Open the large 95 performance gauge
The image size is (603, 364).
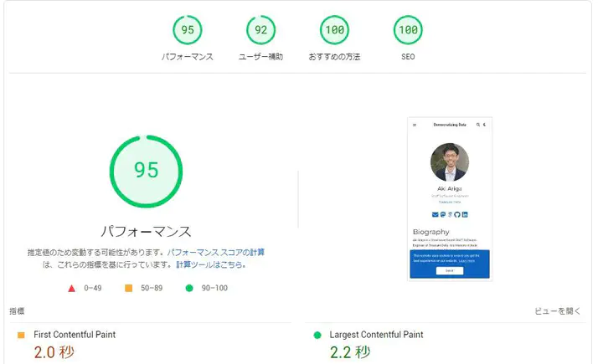(x=146, y=171)
